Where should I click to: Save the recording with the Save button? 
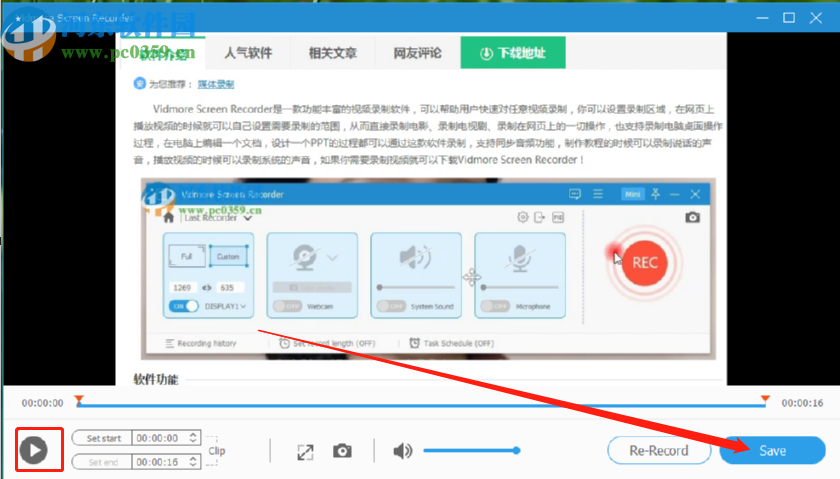(772, 451)
